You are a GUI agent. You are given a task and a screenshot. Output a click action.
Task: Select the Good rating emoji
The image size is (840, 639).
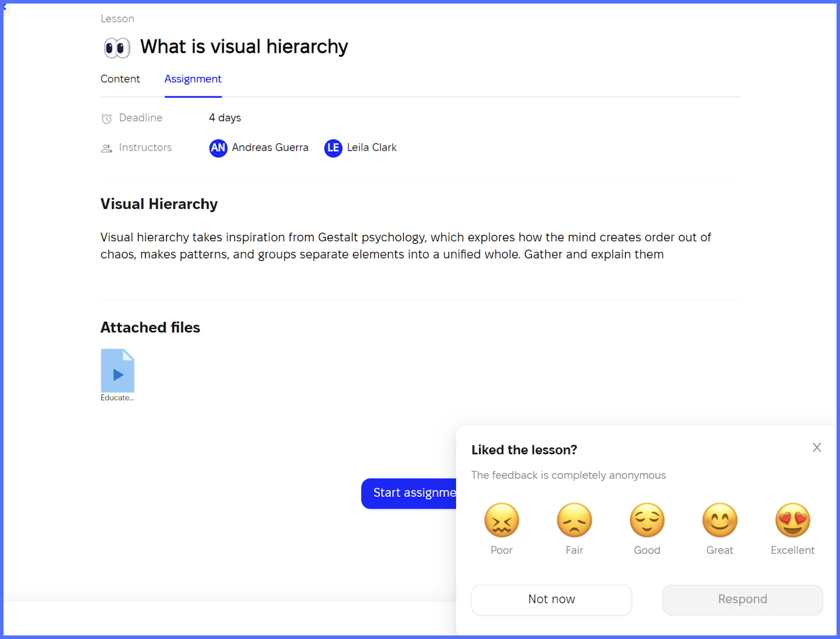(x=647, y=520)
